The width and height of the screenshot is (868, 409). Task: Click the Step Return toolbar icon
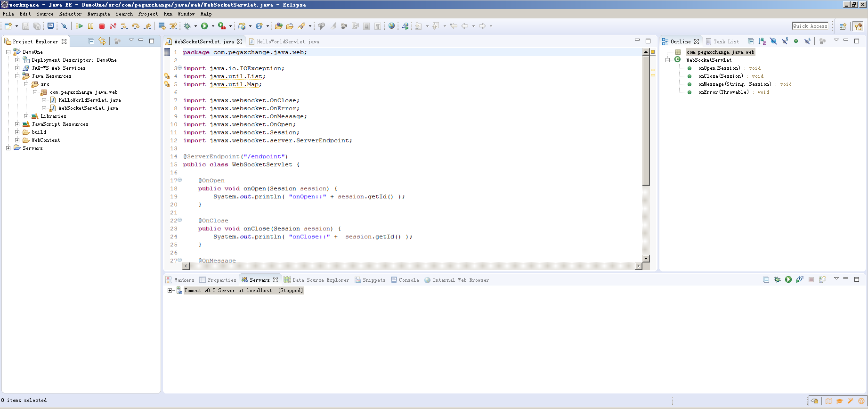pos(148,26)
